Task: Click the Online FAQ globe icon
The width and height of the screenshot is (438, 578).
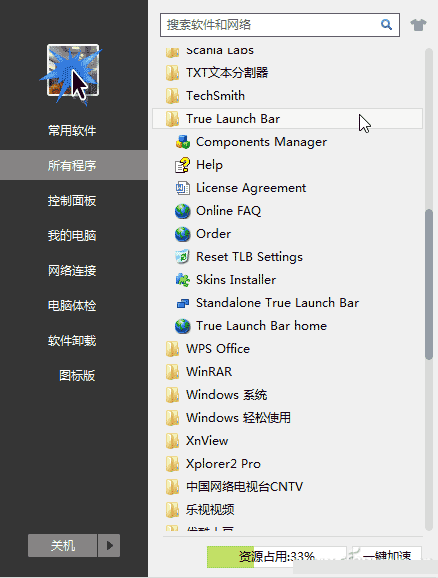Action: (x=182, y=211)
